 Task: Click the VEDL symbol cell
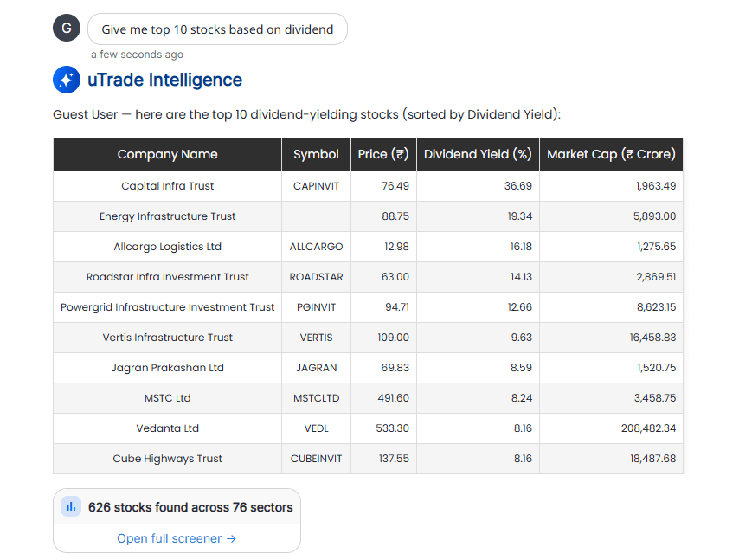(x=316, y=428)
